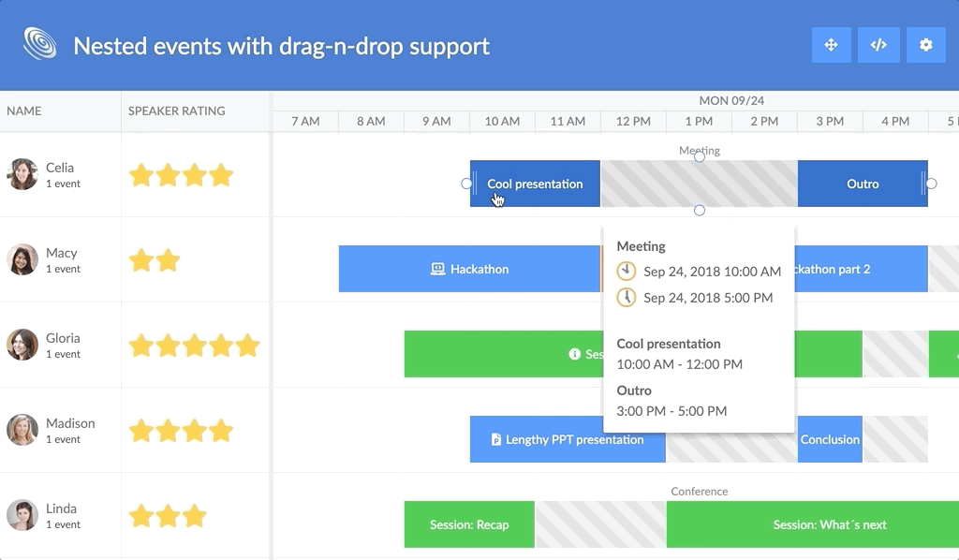The image size is (959, 560).
Task: Click the Celia name text
Action: tap(60, 168)
